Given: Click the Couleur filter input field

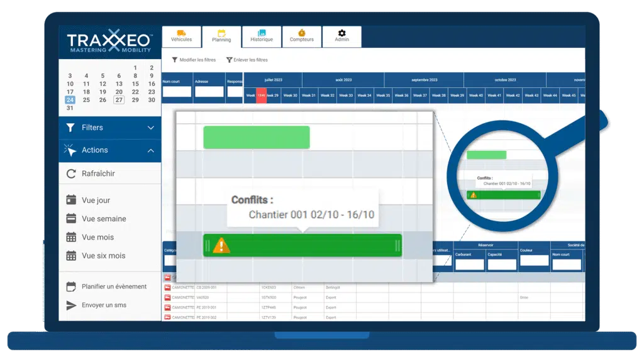Looking at the screenshot, I should click(534, 261).
